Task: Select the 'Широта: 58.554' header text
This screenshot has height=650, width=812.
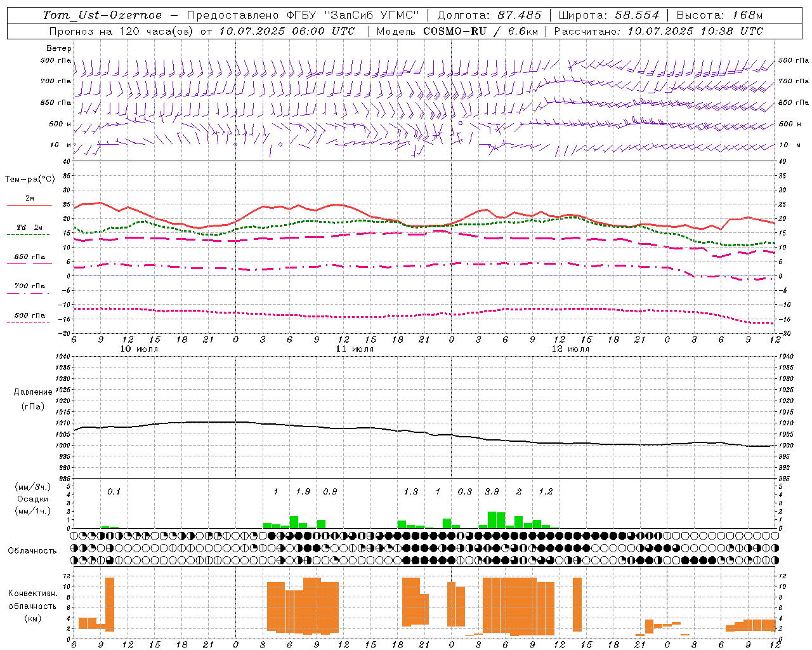Action: [x=608, y=15]
